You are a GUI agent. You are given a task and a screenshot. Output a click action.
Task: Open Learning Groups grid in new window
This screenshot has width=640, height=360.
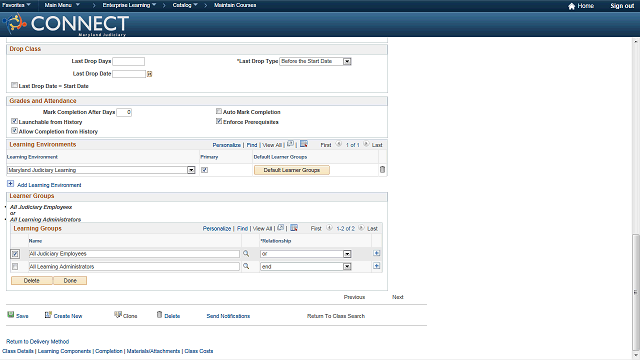(x=280, y=228)
